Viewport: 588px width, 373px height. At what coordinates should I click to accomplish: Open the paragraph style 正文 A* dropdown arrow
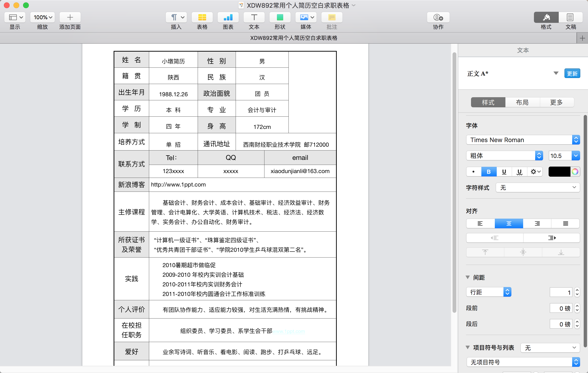[556, 73]
